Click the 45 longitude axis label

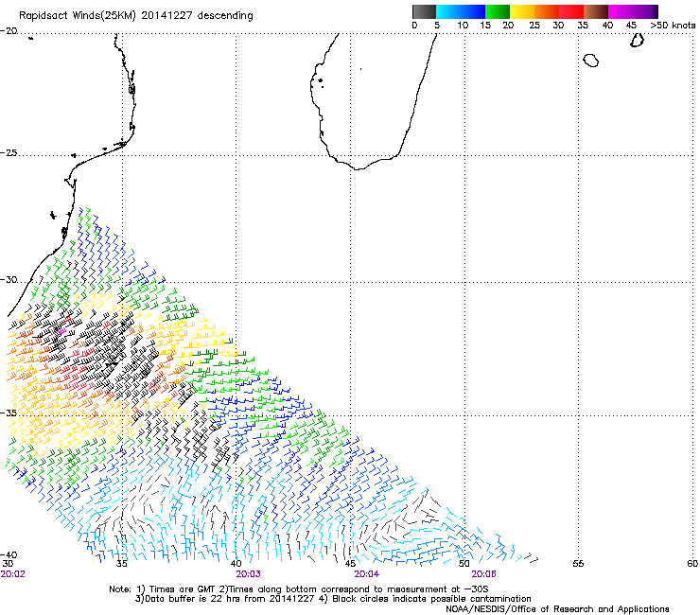tap(350, 564)
